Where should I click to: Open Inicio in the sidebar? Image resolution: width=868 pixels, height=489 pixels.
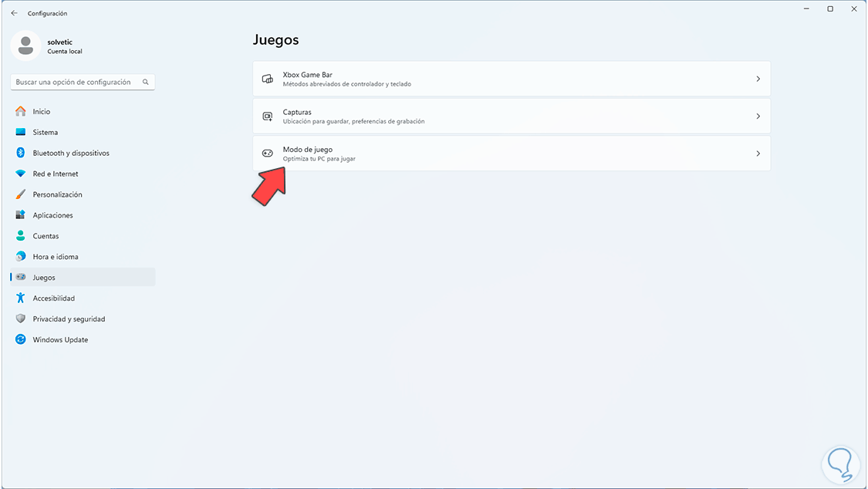(x=83, y=111)
